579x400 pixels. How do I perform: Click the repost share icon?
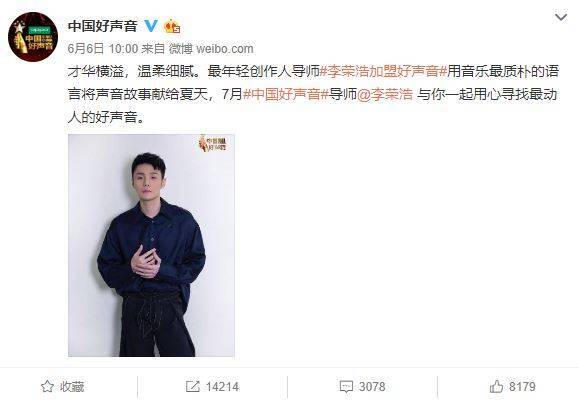(x=192, y=387)
